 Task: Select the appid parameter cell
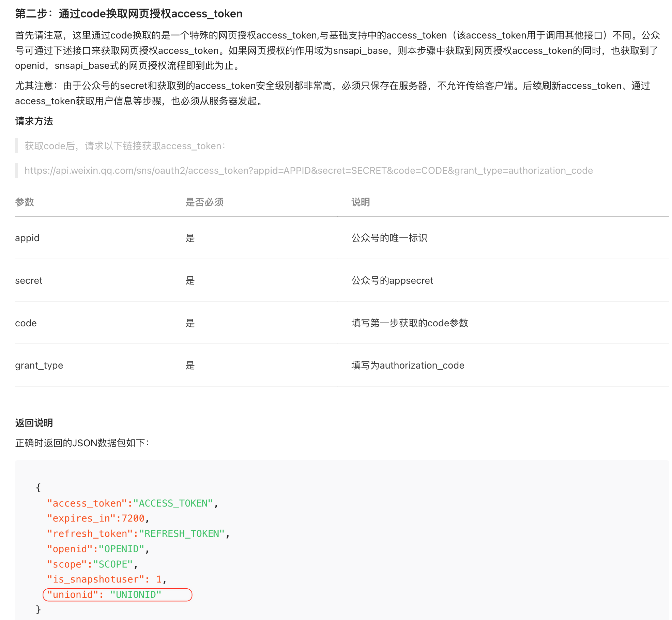(x=27, y=238)
